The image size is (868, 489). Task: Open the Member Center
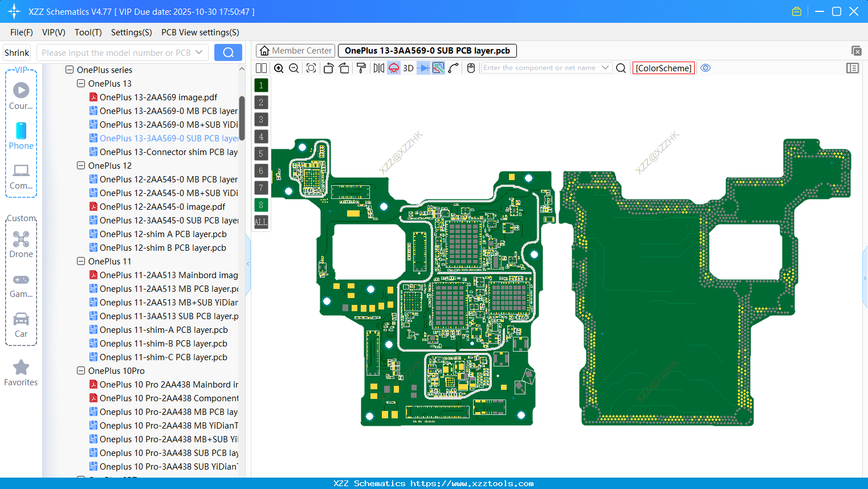click(295, 50)
